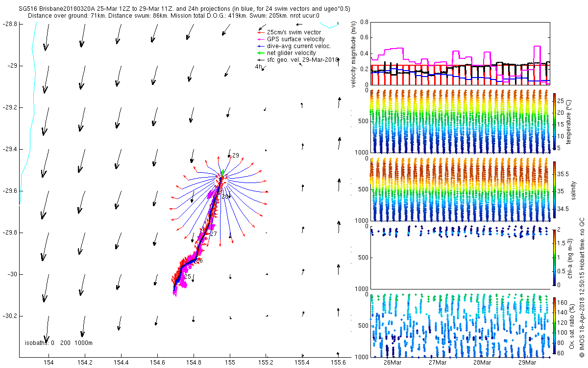Image resolution: width=588 pixels, height=368 pixels.
Task: Select the 'net glider velocity' legend label
Action: pyautogui.click(x=292, y=53)
